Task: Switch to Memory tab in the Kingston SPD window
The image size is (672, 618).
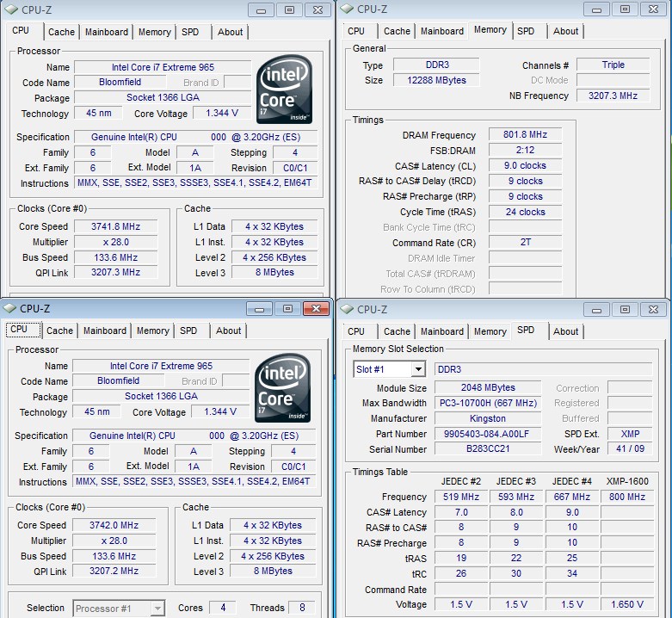Action: [x=490, y=331]
